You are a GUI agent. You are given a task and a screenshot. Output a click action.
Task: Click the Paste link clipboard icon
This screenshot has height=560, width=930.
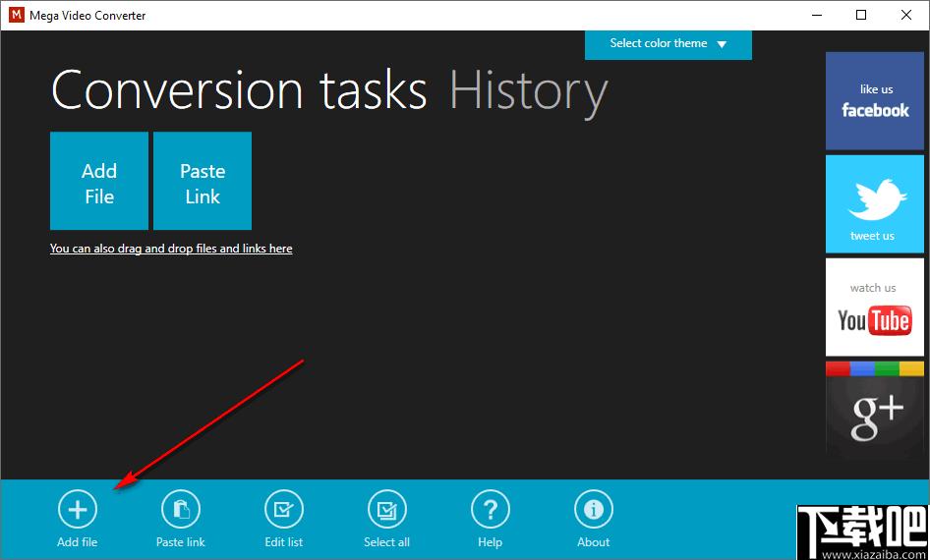(x=181, y=509)
